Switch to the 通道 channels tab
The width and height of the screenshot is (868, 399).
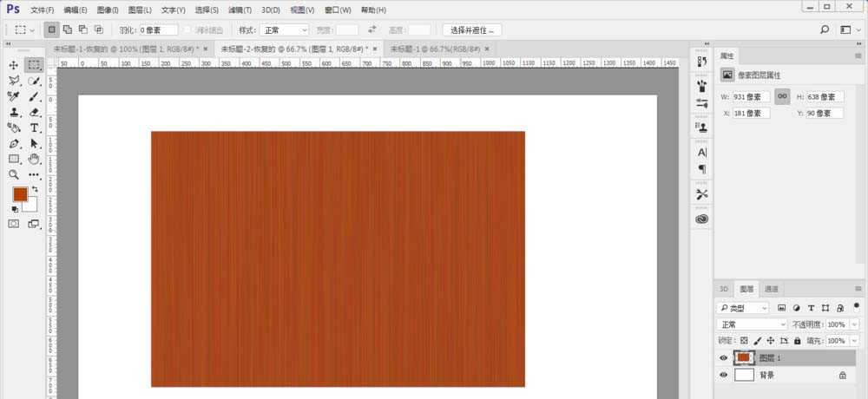click(x=772, y=289)
